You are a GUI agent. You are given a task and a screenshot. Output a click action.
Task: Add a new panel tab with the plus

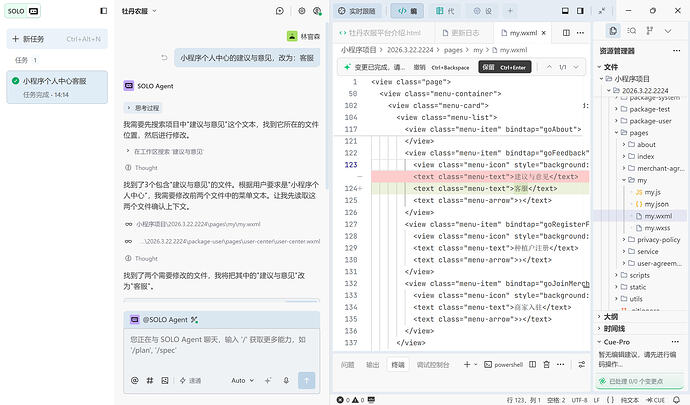510,11
